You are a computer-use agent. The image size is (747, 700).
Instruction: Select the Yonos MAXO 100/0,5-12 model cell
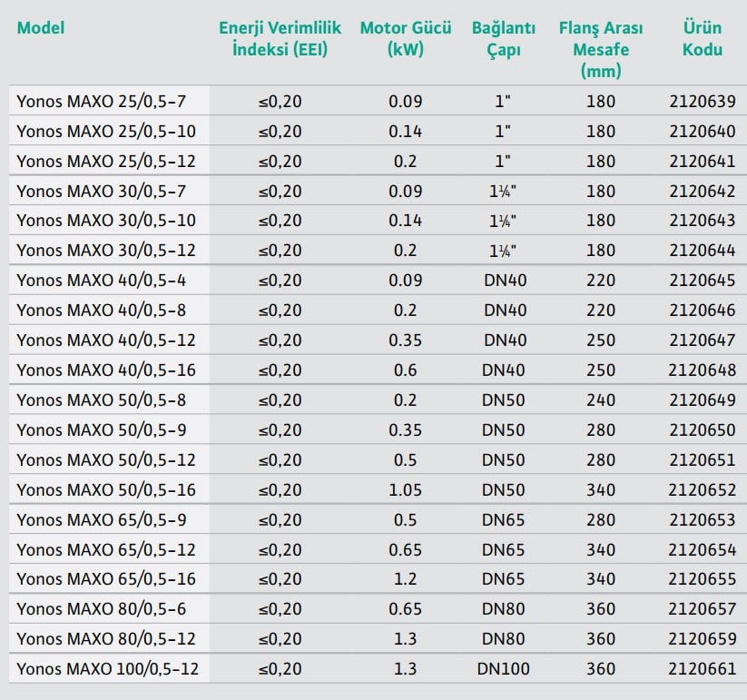point(109,668)
